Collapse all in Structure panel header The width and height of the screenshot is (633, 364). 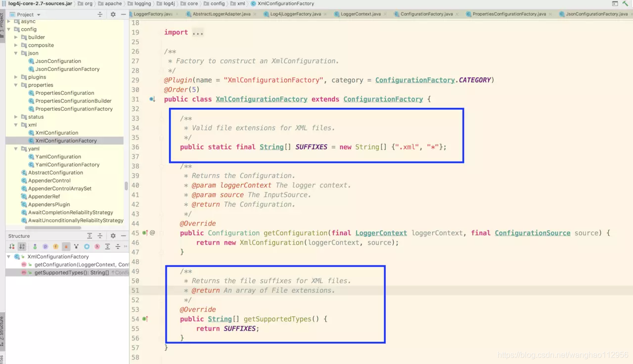[x=100, y=236]
